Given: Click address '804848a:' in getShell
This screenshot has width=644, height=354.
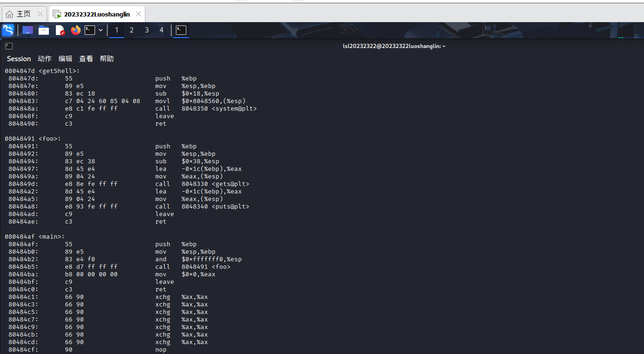Looking at the screenshot, I should (24, 109).
